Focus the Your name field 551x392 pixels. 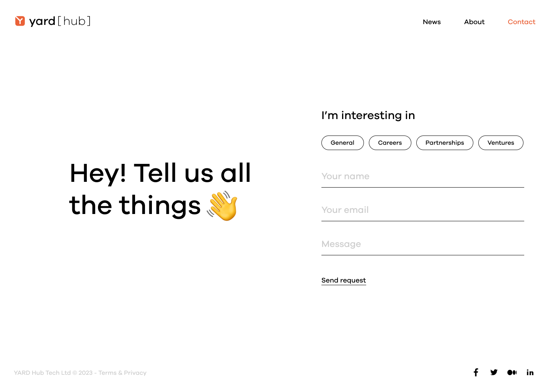[x=422, y=176]
